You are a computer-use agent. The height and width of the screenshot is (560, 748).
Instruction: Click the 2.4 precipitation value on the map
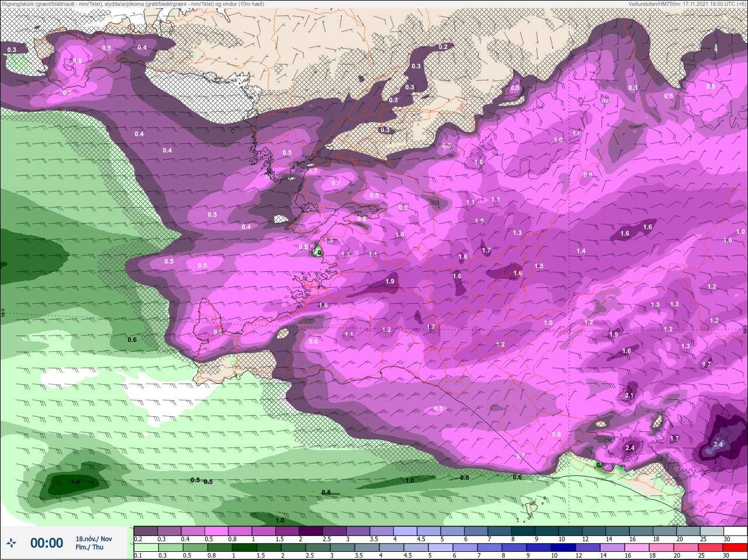[x=629, y=448]
